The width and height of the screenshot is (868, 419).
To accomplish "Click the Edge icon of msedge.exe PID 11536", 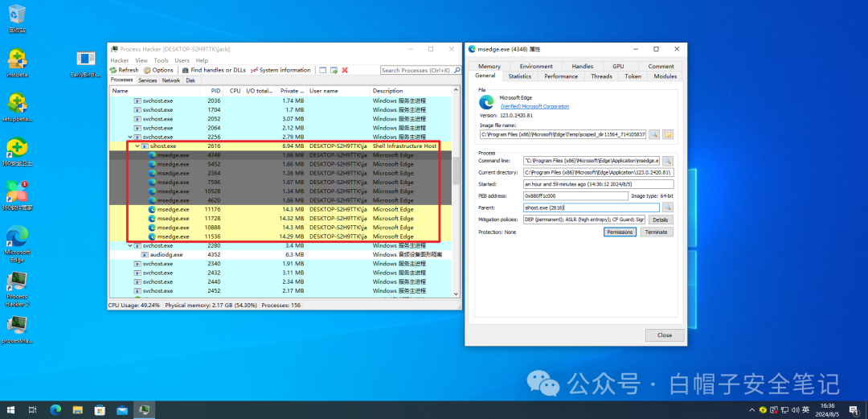I will (152, 236).
